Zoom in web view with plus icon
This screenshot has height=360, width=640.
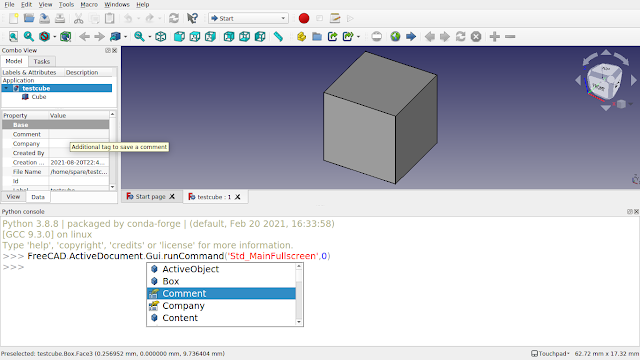point(495,37)
